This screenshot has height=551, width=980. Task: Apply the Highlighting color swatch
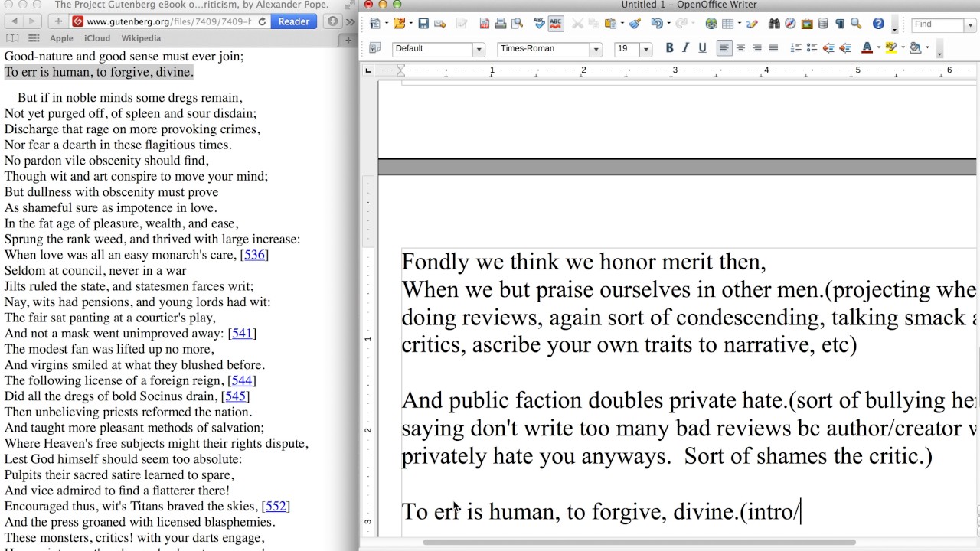890,48
